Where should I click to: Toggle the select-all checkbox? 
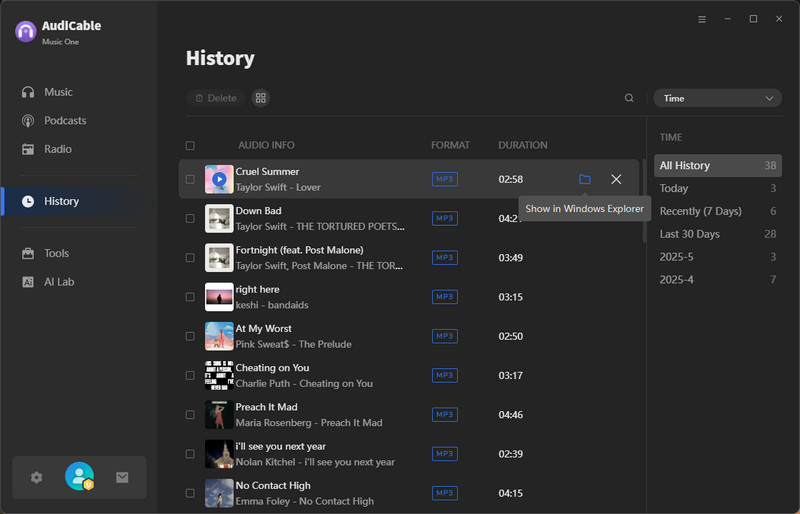[190, 145]
